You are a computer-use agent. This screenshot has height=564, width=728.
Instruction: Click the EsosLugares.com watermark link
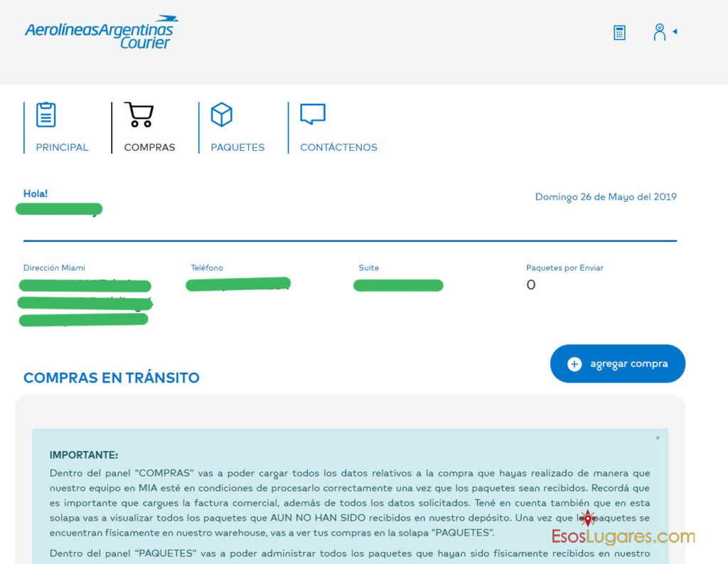point(623,537)
